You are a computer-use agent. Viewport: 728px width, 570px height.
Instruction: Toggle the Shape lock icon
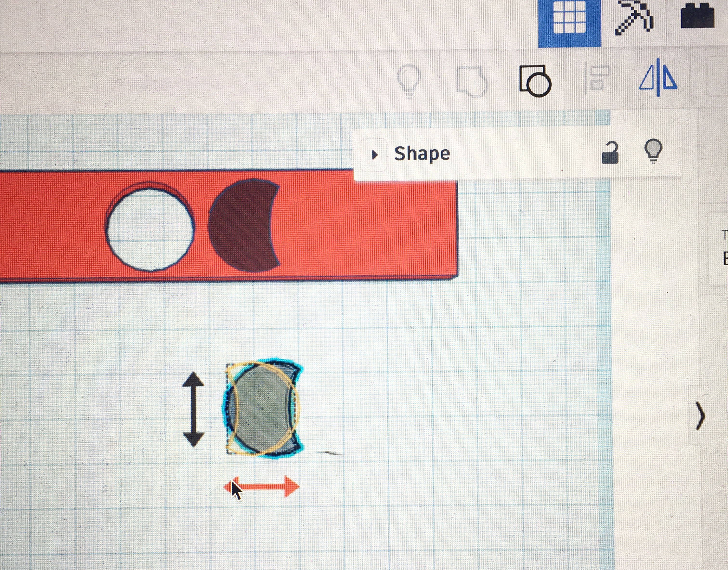pos(610,153)
